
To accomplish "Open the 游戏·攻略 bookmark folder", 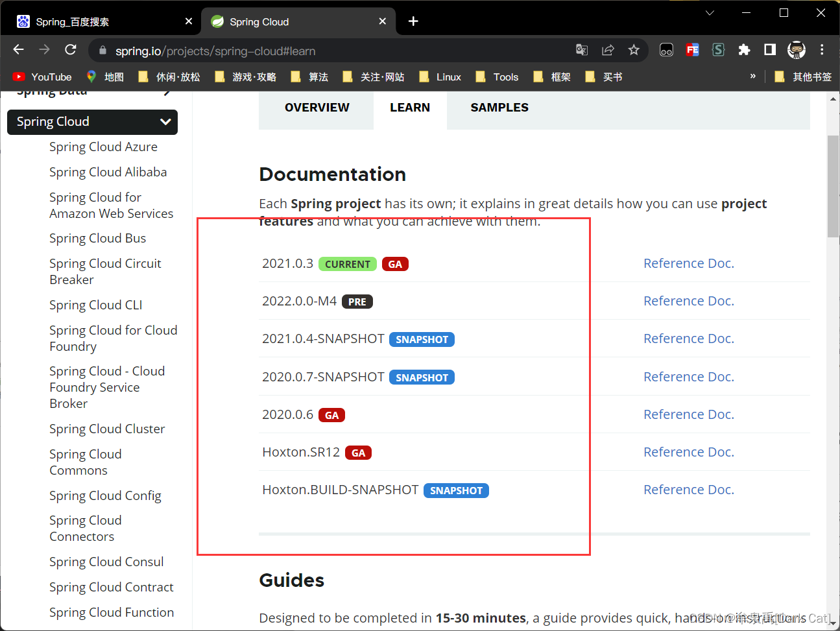I will coord(245,77).
